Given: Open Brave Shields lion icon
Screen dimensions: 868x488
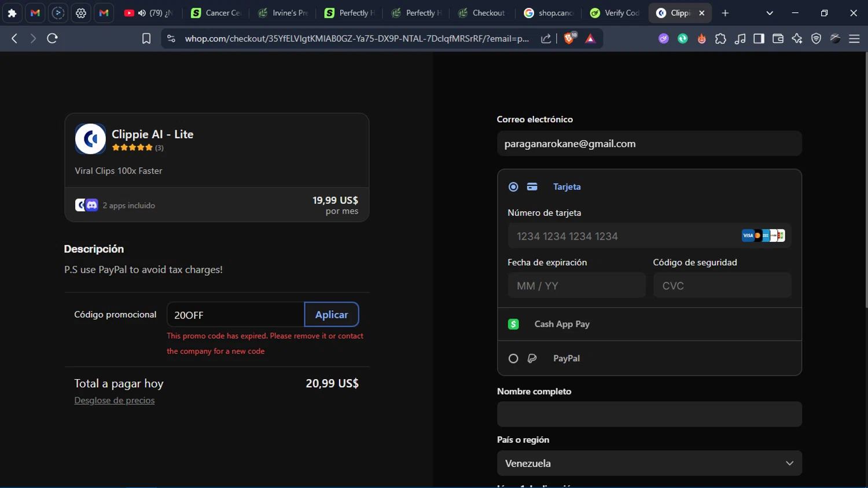Looking at the screenshot, I should pos(569,38).
